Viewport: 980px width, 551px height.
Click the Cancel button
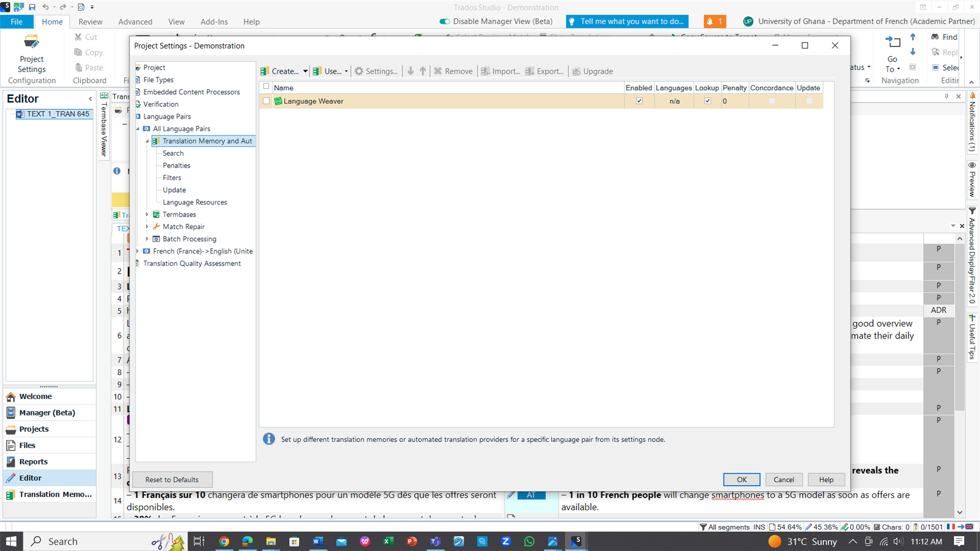click(784, 480)
